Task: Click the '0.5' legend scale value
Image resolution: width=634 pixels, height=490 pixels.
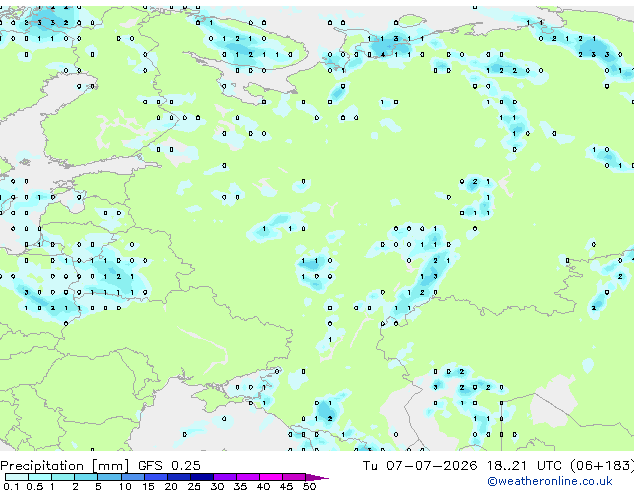Action: [34, 486]
